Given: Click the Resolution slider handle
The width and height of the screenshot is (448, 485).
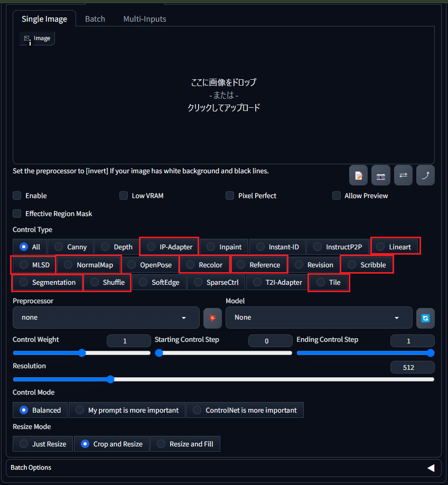Looking at the screenshot, I should (x=110, y=379).
